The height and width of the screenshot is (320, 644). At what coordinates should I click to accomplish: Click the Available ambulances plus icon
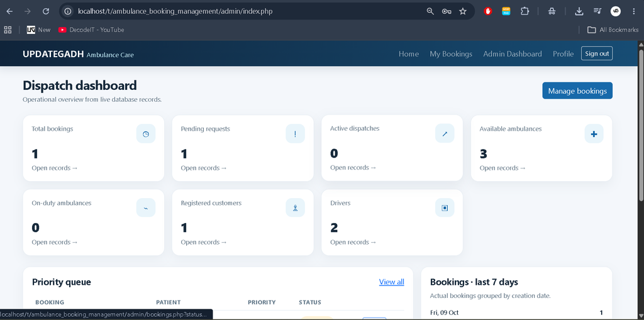click(x=594, y=133)
